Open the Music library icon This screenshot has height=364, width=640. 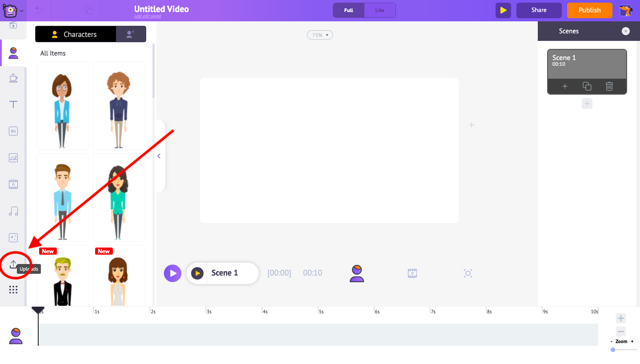[13, 211]
